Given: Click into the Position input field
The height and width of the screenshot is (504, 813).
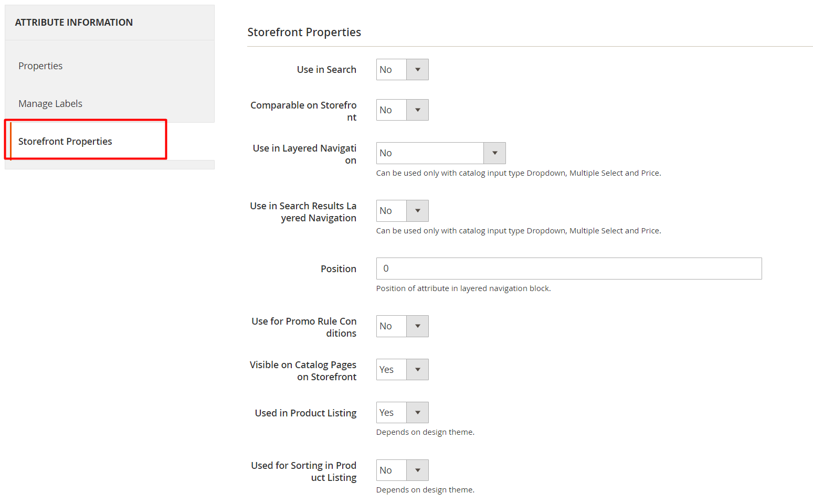Looking at the screenshot, I should 568,269.
